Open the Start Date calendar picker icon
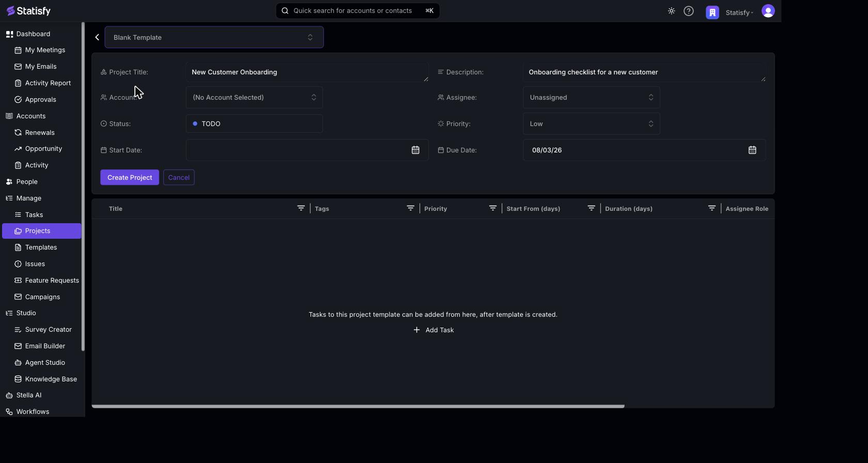868x463 pixels. tap(415, 150)
